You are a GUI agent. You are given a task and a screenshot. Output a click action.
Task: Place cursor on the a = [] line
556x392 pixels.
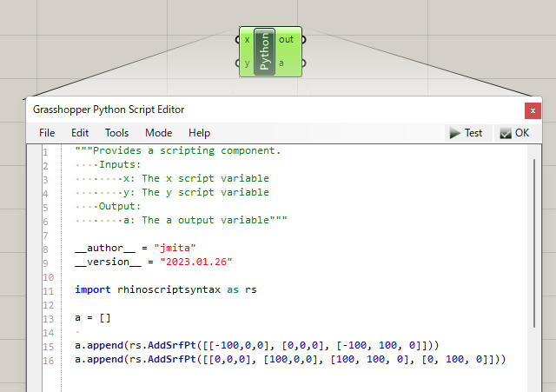(93, 317)
